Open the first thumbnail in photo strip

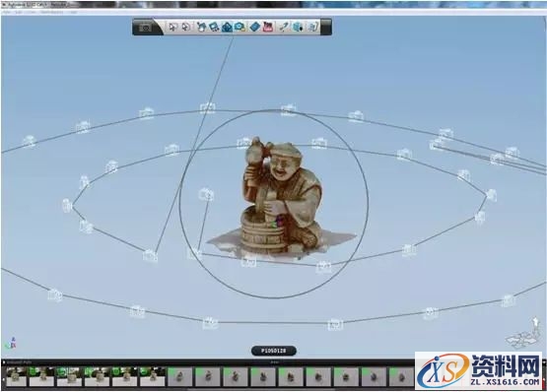[17, 376]
